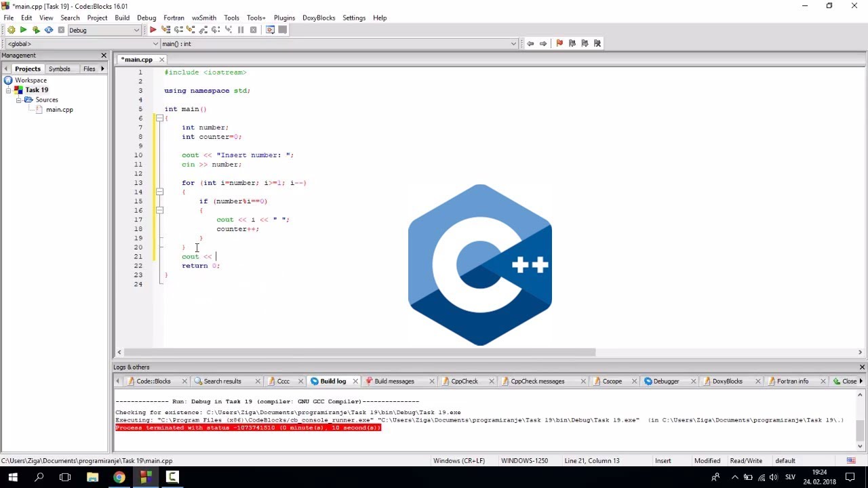The height and width of the screenshot is (488, 868).
Task: Open the main() : int function dropdown
Action: [338, 43]
